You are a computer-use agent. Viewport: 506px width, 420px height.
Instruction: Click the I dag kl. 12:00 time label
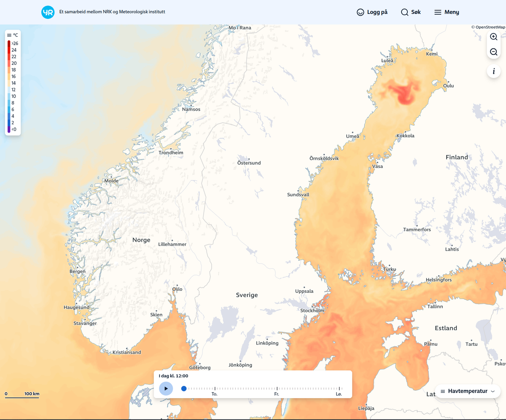point(173,376)
